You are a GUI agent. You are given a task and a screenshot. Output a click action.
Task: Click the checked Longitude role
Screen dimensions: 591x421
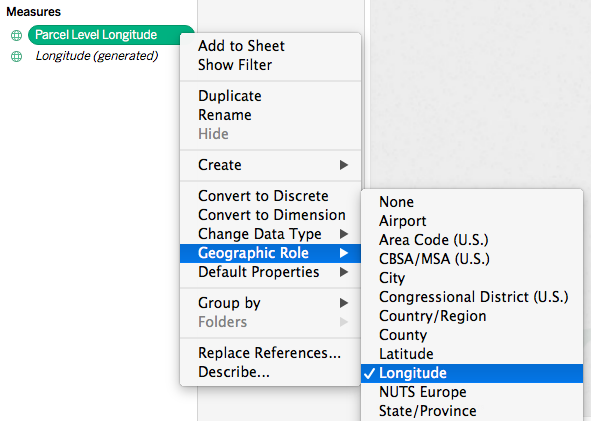tap(472, 373)
